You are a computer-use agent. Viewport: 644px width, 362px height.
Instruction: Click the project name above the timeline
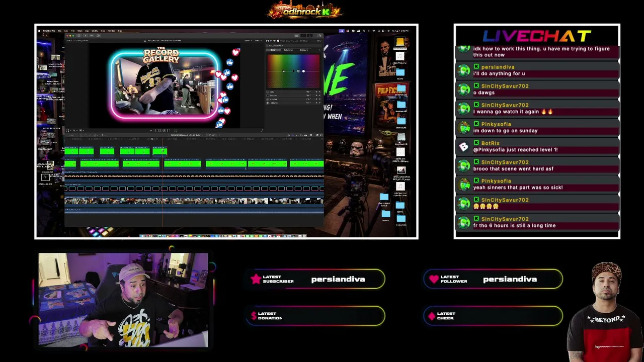185,135
